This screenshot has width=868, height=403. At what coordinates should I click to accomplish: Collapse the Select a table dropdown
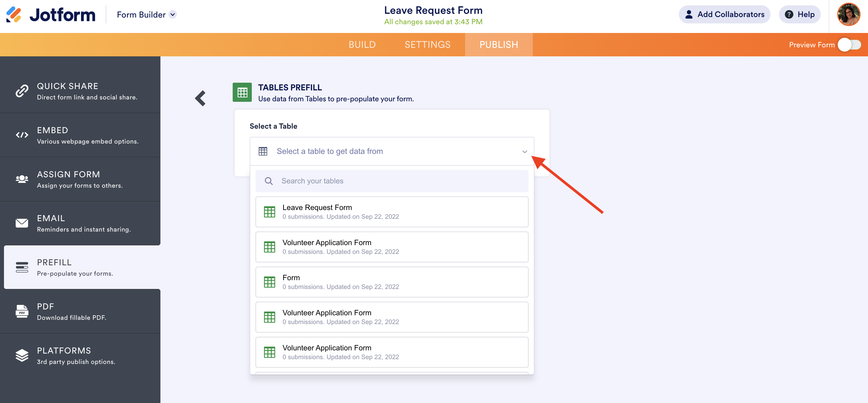click(x=524, y=152)
